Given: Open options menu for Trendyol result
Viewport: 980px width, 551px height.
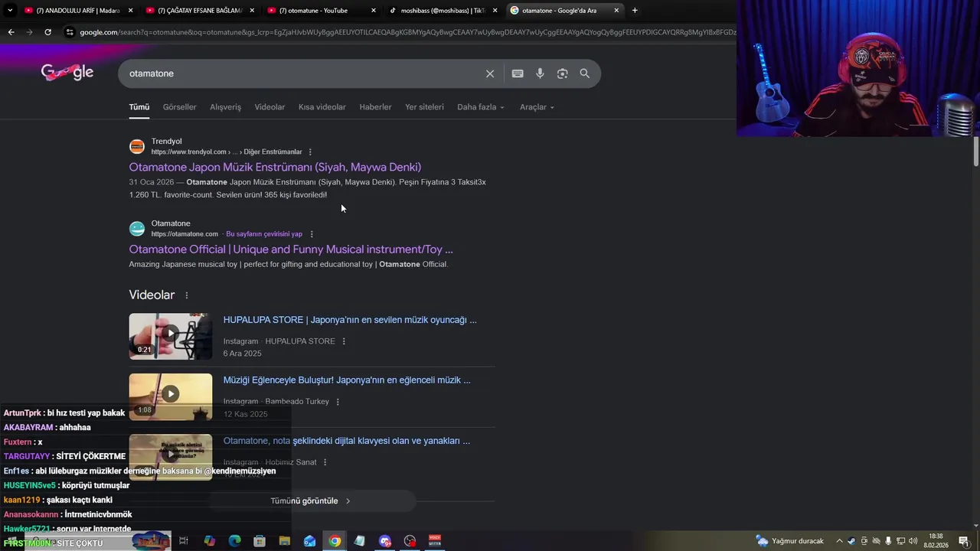Looking at the screenshot, I should pos(310,152).
